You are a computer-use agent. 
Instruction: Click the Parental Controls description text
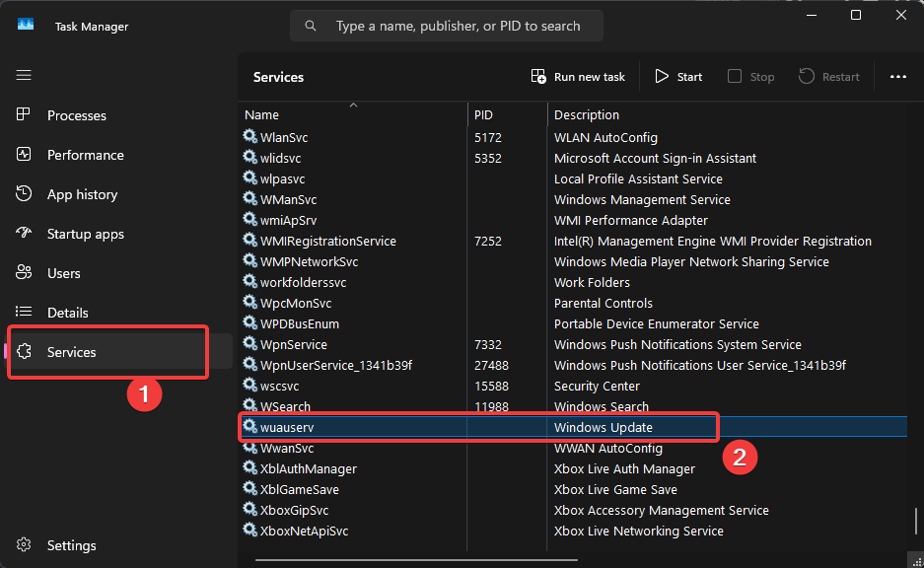tap(604, 303)
